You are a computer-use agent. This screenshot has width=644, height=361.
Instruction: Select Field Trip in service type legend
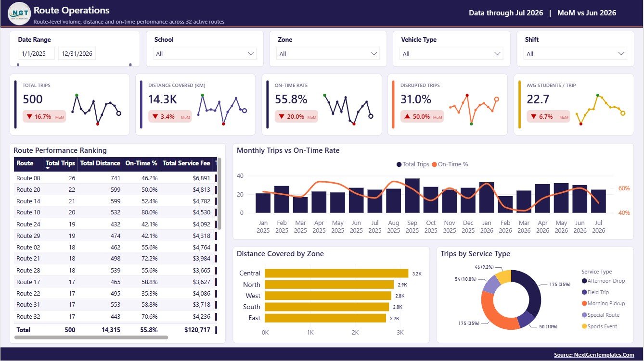pyautogui.click(x=595, y=292)
